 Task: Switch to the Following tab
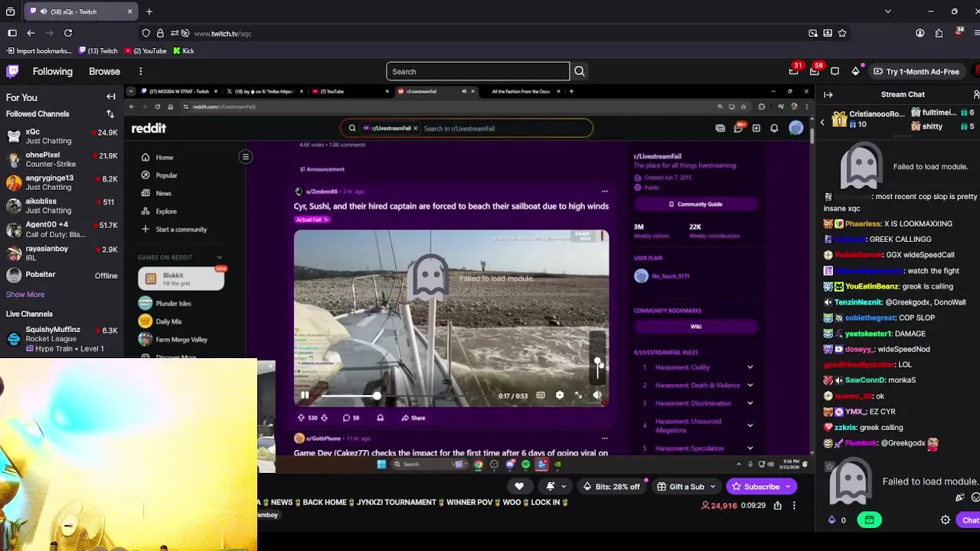click(52, 71)
